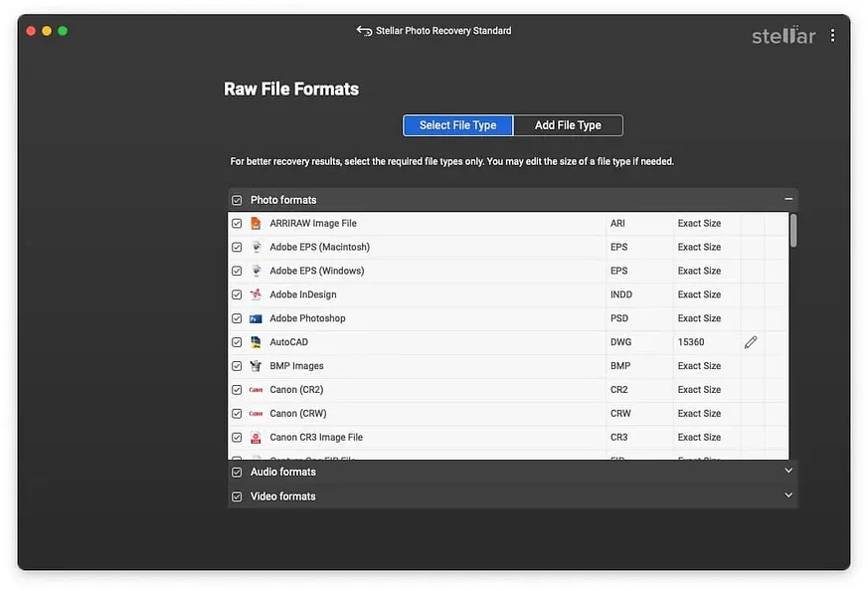Click the Audio formats label
This screenshot has height=591, width=868.
[283, 472]
